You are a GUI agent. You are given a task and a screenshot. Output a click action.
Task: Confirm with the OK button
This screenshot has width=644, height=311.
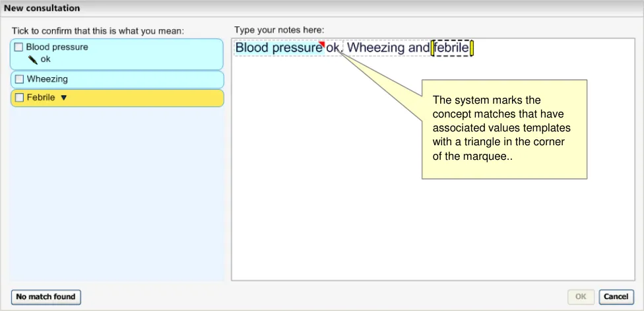tap(581, 296)
